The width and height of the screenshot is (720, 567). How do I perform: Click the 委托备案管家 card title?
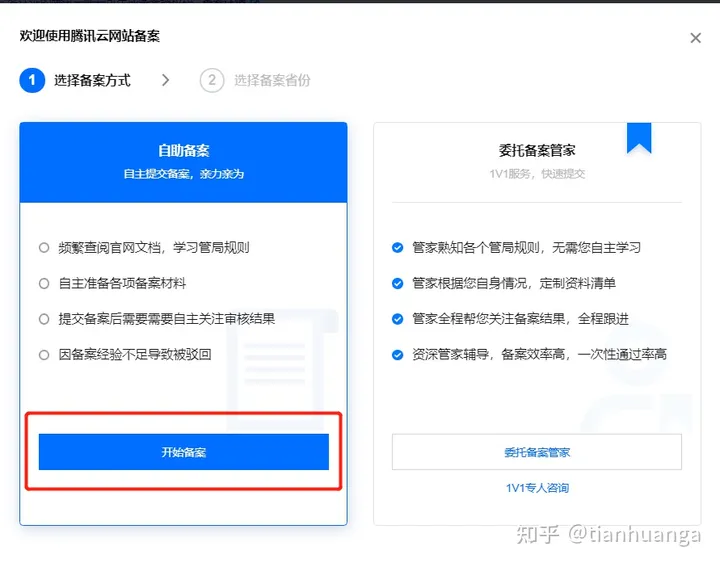point(537,150)
